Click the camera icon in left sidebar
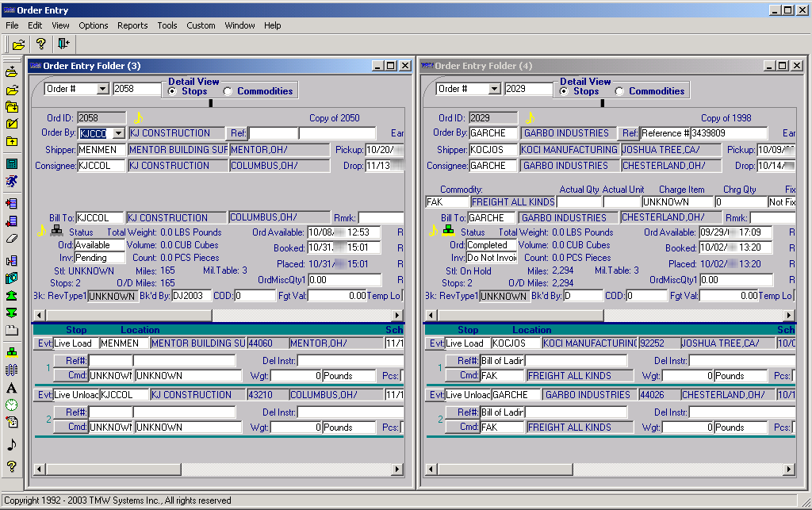 pos(11,278)
